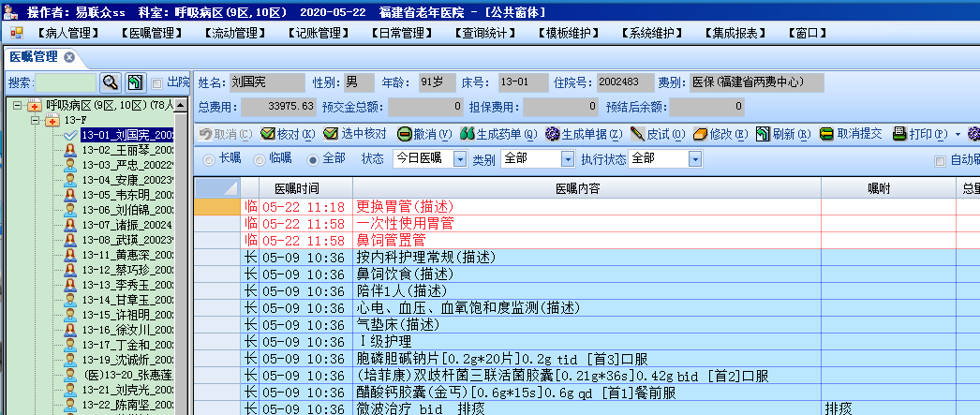This screenshot has height=415, width=980.
Task: Click the green refresh icon beside search
Action: pyautogui.click(x=135, y=82)
